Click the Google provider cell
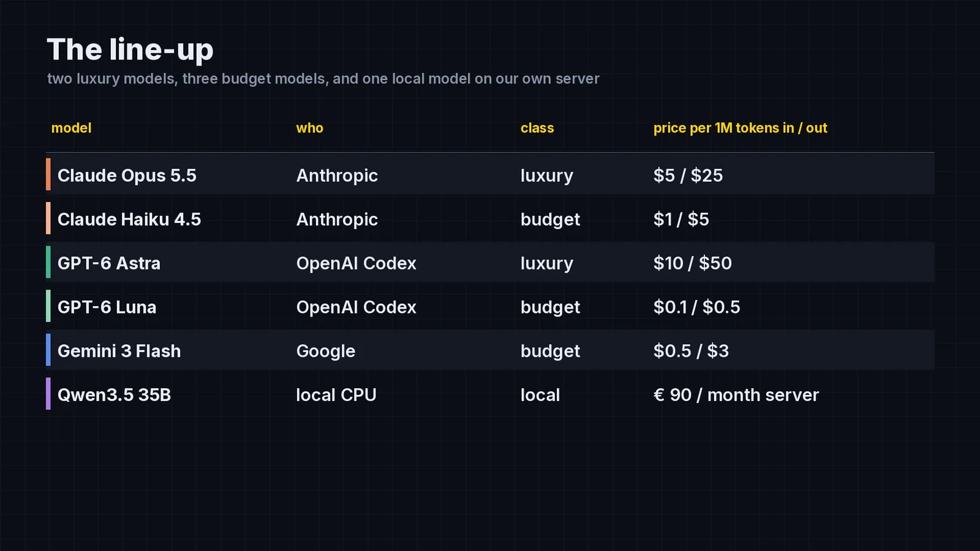This screenshot has height=551, width=980. coord(326,351)
